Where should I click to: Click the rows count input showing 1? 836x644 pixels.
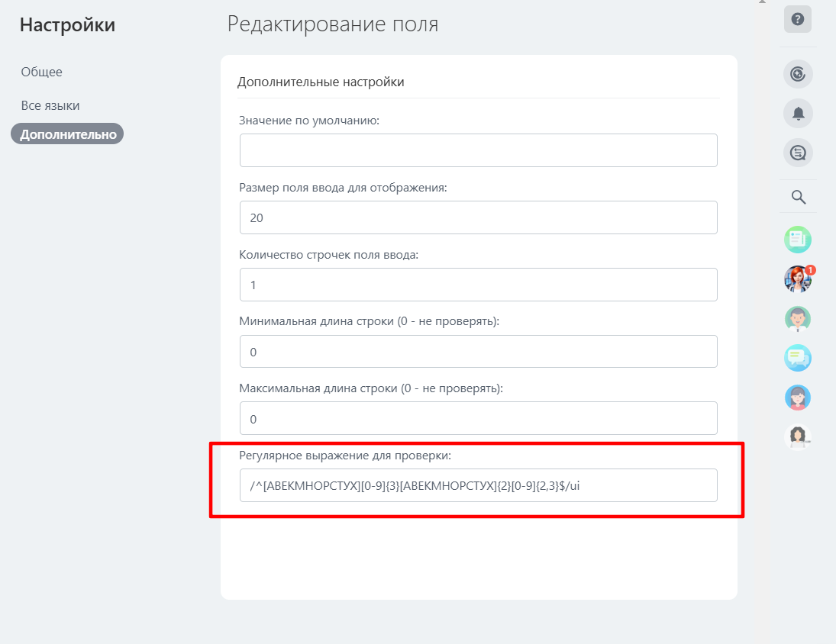478,284
